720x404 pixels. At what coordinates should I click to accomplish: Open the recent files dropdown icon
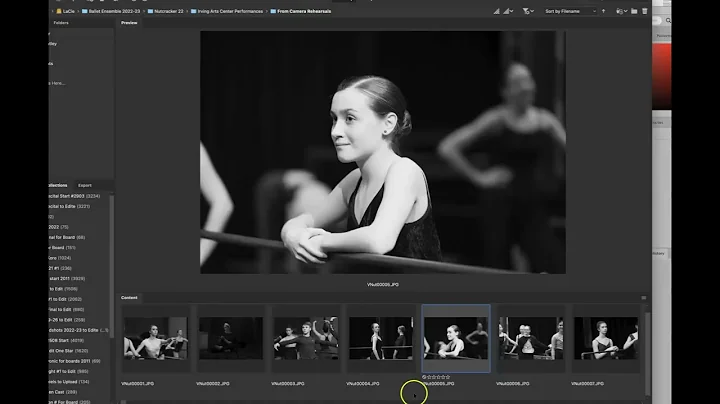(621, 11)
